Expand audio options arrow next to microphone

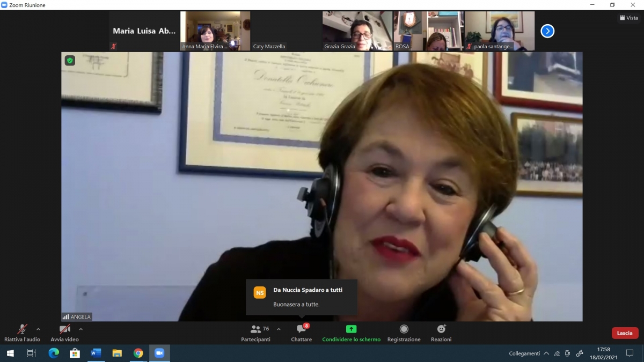(x=38, y=329)
